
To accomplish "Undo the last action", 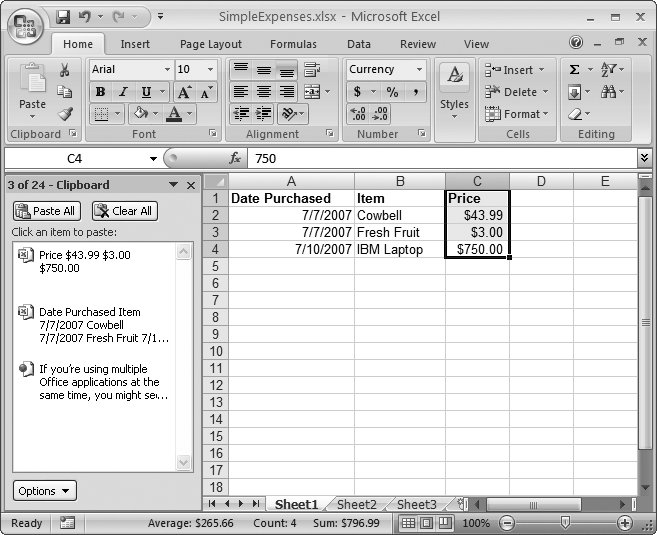I will pyautogui.click(x=85, y=17).
